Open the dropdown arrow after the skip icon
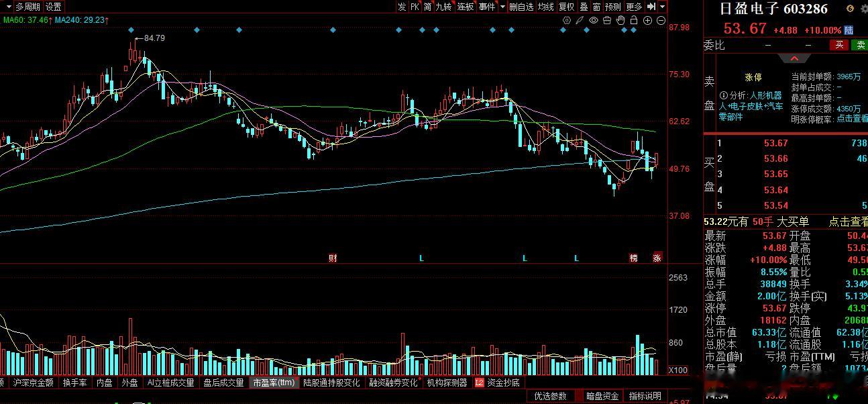Image resolution: width=868 pixels, height=404 pixels. click(x=663, y=6)
